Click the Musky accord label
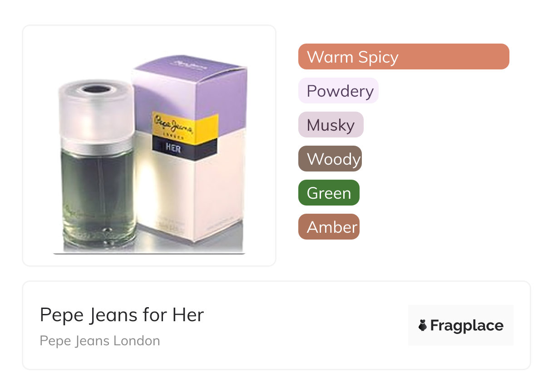553x392 pixels. pos(331,125)
